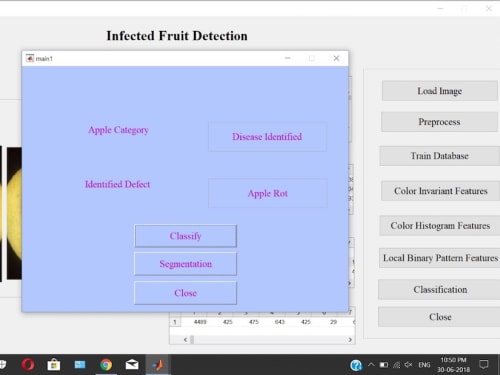The height and width of the screenshot is (375, 500).
Task: Open the blue-window app next to Store on taskbar
Action: point(80,365)
